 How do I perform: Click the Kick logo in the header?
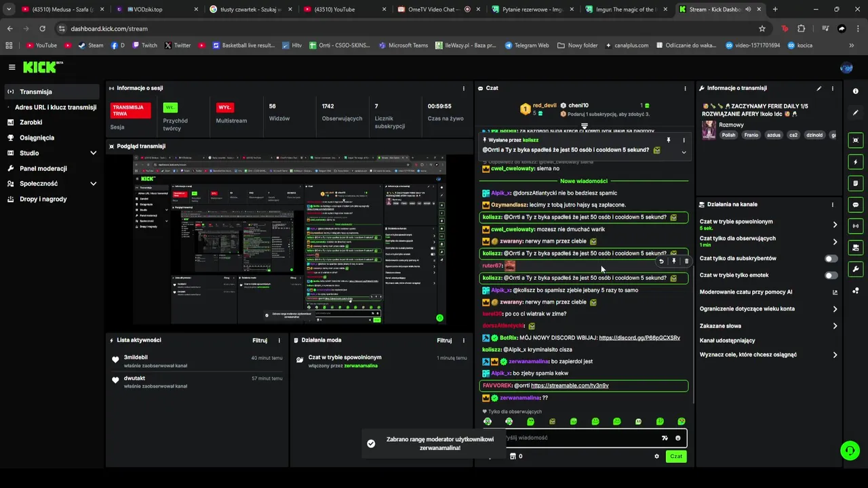click(42, 67)
